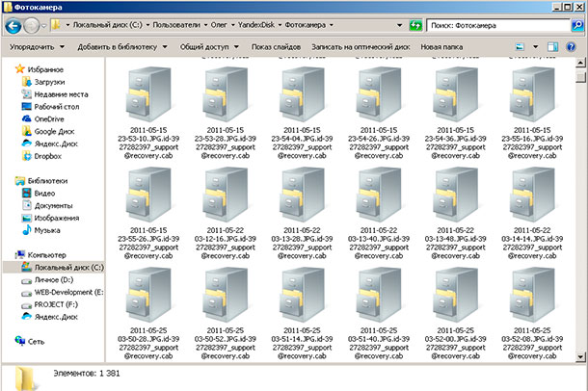Click 'Показ слайдов' toolbar button

(x=276, y=47)
